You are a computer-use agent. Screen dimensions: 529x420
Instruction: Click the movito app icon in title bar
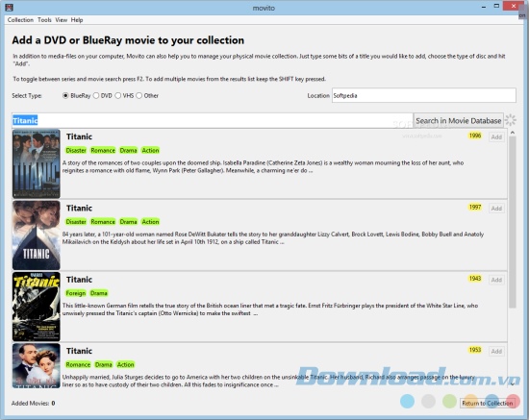[9, 7]
